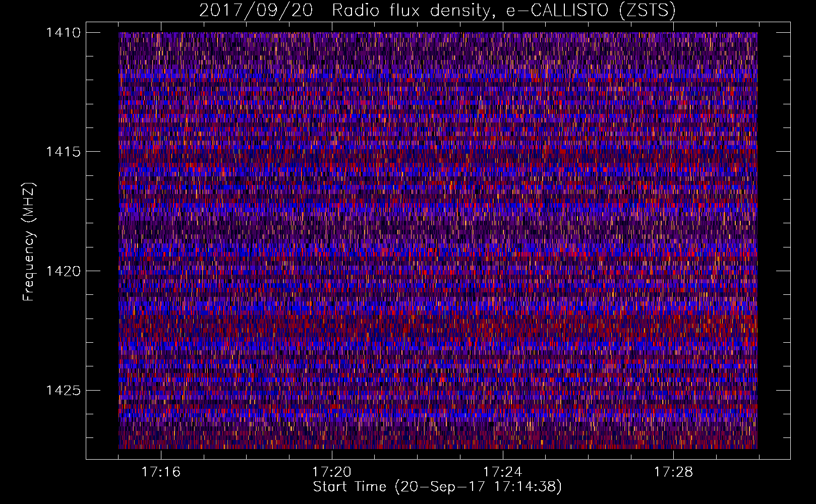The image size is (816, 504).
Task: Click the 17:20 time tick label
Action: [332, 472]
